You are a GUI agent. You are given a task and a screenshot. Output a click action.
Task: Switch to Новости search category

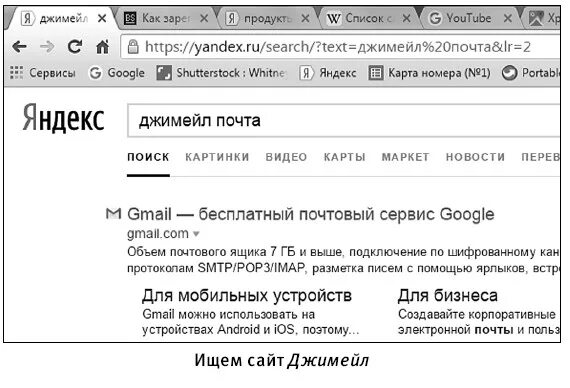tap(475, 157)
